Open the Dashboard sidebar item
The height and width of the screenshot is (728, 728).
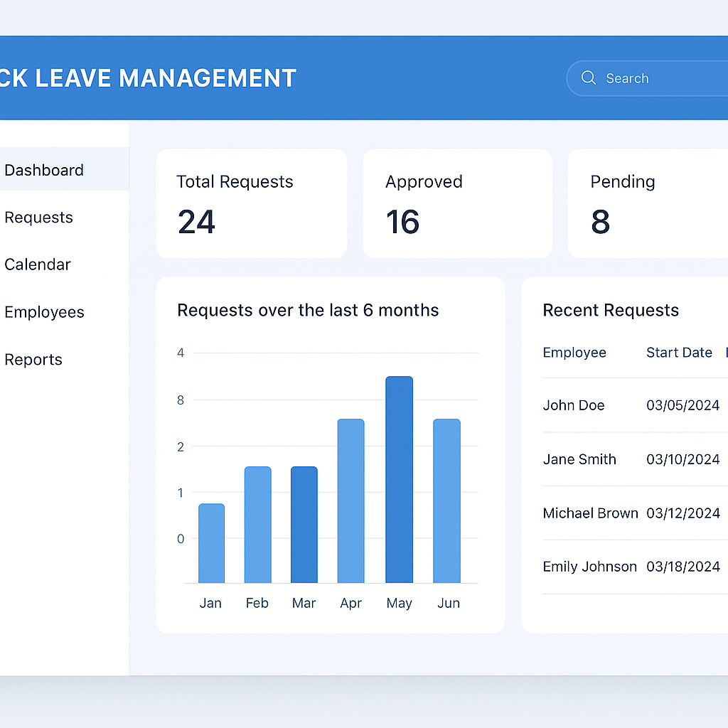coord(44,170)
